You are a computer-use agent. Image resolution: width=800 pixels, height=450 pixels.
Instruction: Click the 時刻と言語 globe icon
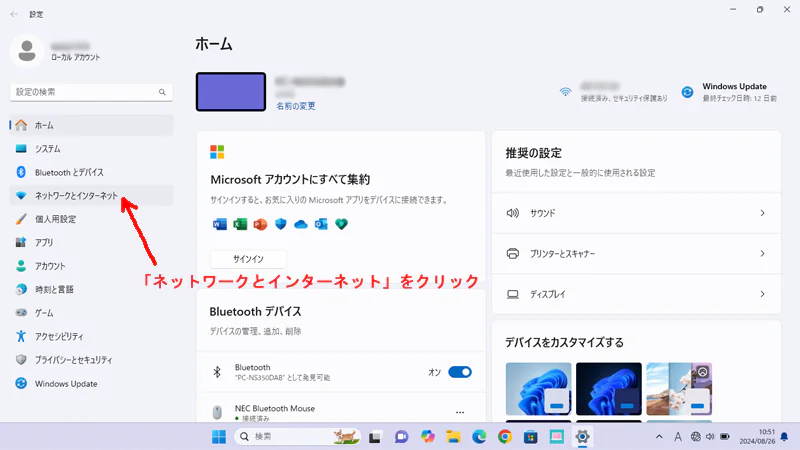[21, 289]
